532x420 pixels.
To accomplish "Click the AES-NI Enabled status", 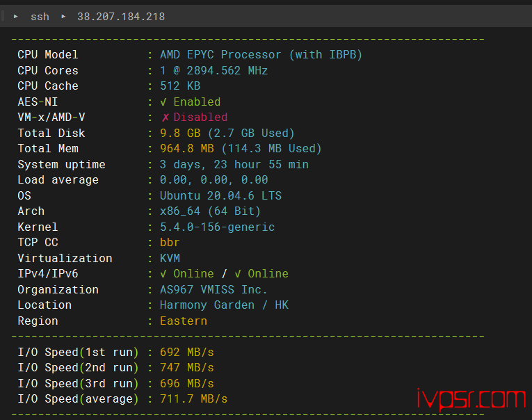I will click(191, 102).
